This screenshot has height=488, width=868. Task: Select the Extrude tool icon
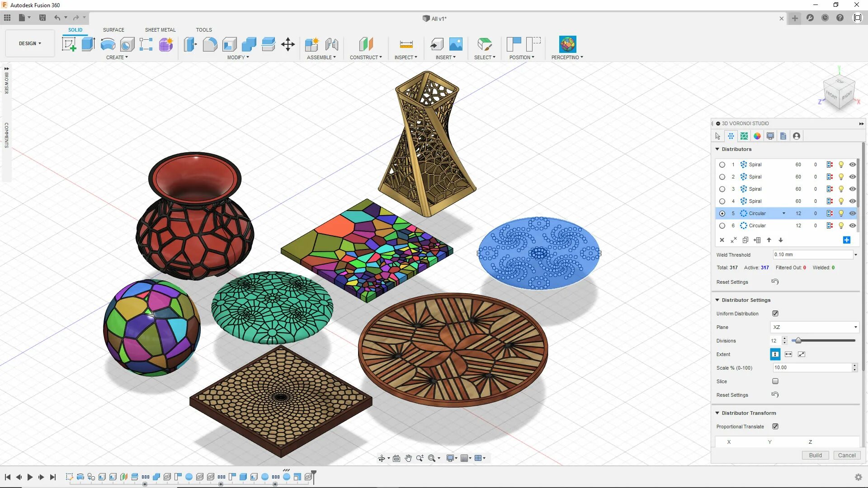pos(88,44)
